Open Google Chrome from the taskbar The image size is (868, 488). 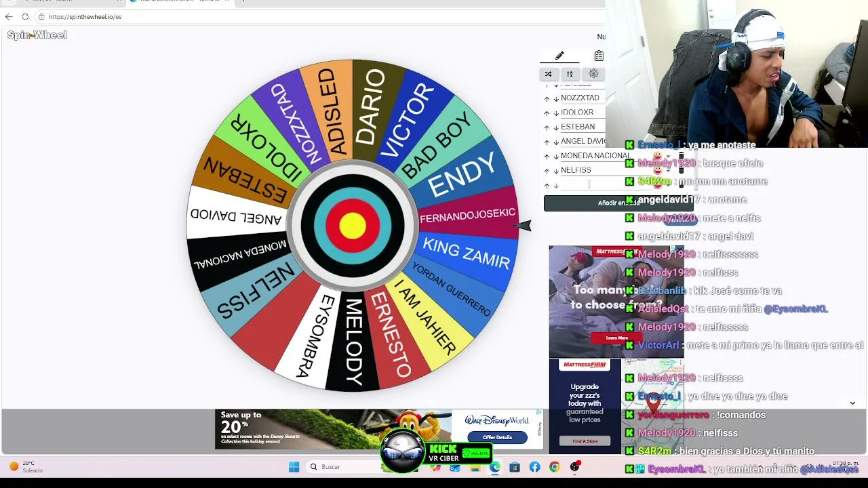point(554,467)
